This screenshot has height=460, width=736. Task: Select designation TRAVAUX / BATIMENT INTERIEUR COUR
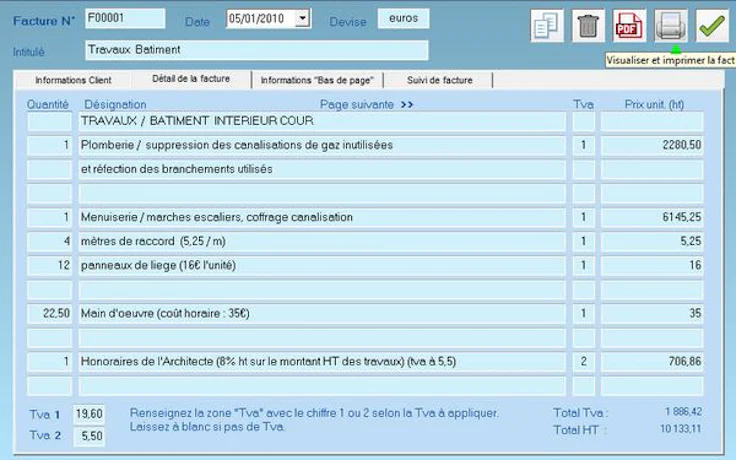click(x=322, y=121)
